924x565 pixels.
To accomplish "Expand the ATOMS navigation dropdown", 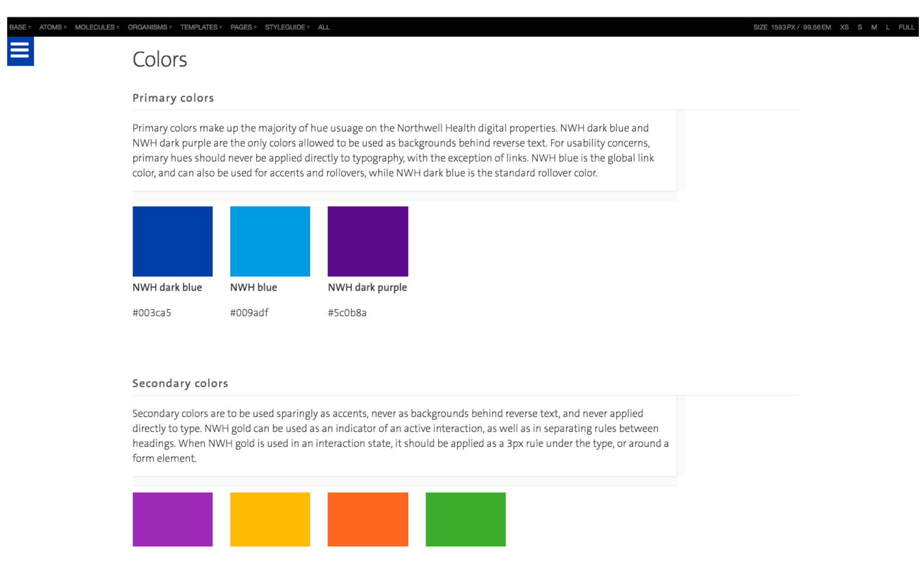I will [x=51, y=27].
